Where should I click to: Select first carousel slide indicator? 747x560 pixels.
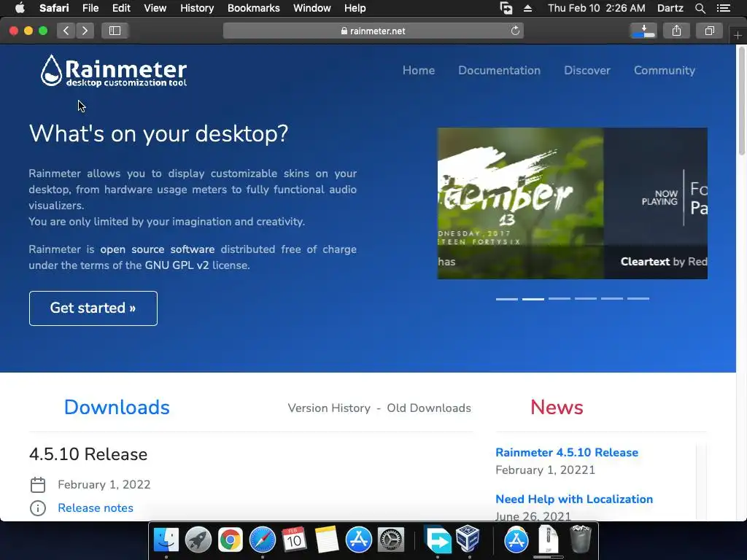pos(506,299)
